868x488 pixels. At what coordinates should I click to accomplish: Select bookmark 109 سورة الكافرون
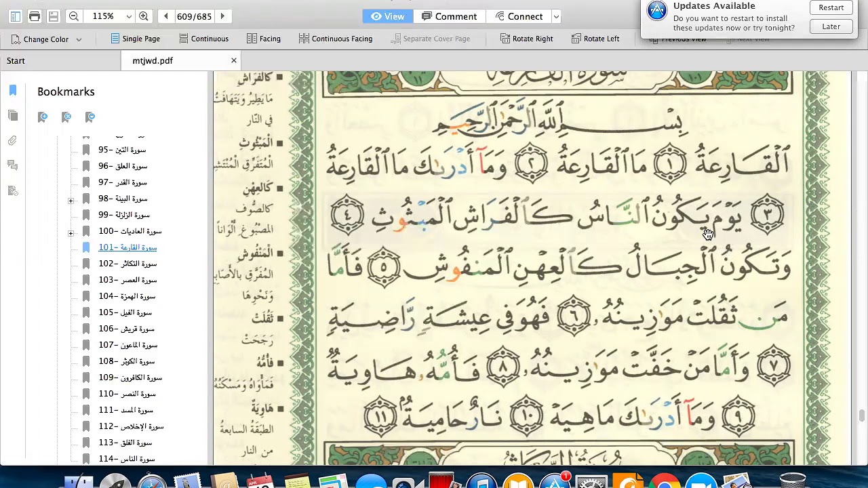pyautogui.click(x=130, y=378)
